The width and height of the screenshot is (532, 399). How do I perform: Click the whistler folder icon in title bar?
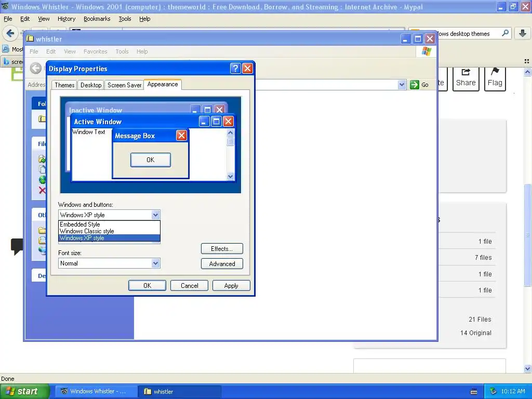[x=30, y=38]
